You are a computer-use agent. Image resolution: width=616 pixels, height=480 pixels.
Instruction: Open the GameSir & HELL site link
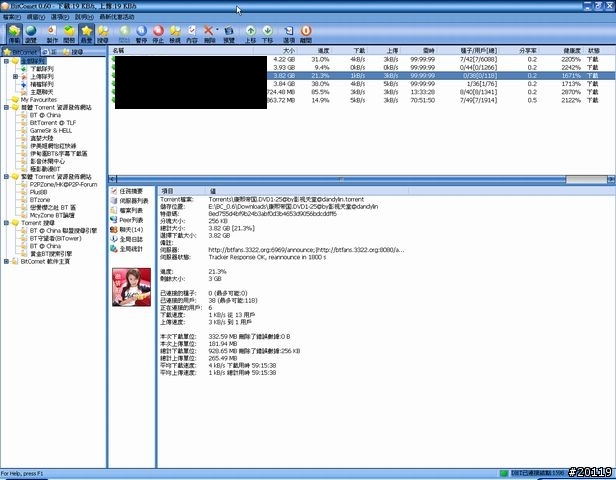click(51, 130)
